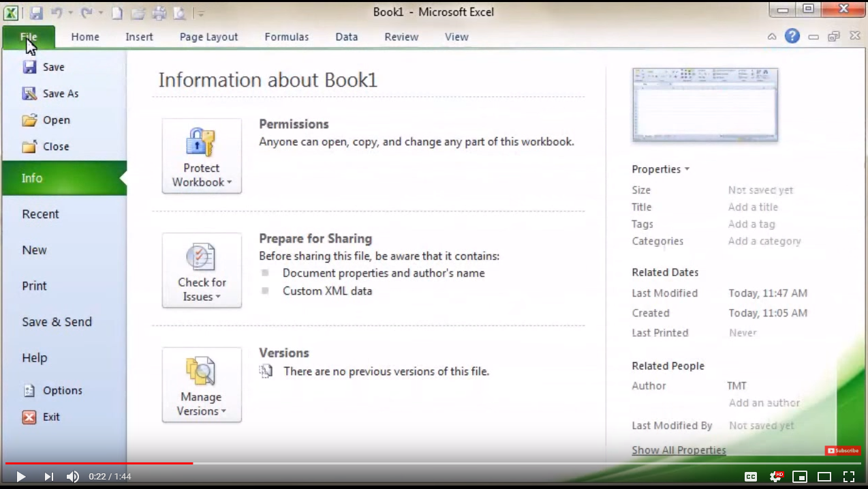Toggle theater mode
Screen dimensions: 868x489
[824, 477]
